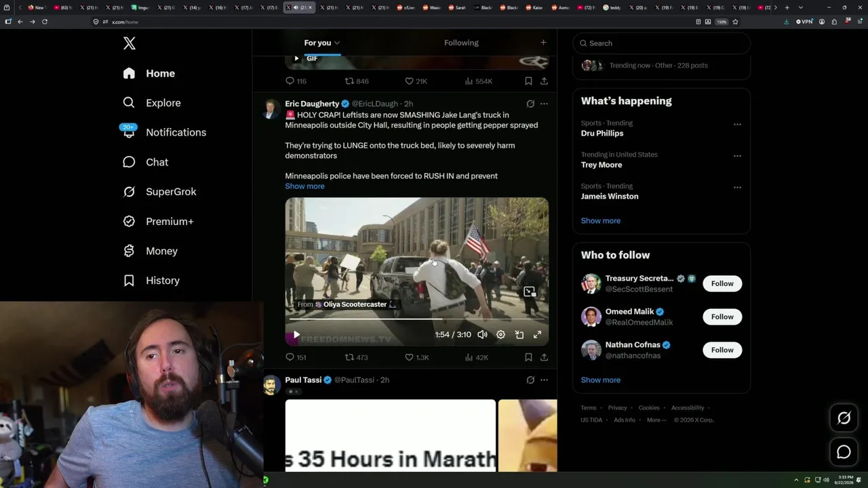Go to Home in the sidebar
The image size is (868, 488).
click(x=149, y=73)
